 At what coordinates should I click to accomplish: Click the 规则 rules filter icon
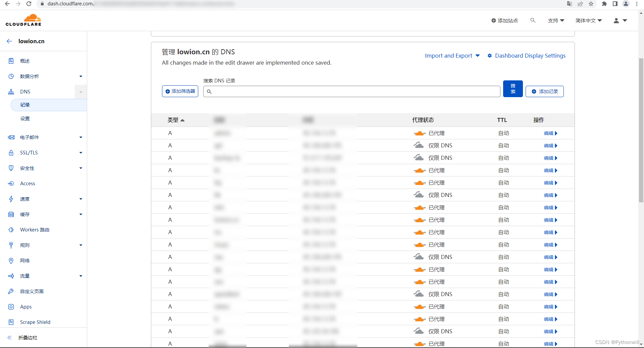(x=11, y=245)
